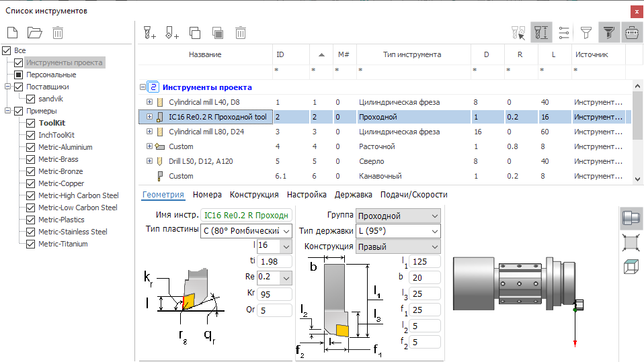
Task: Click the wireframe cube view icon
Action: click(631, 267)
